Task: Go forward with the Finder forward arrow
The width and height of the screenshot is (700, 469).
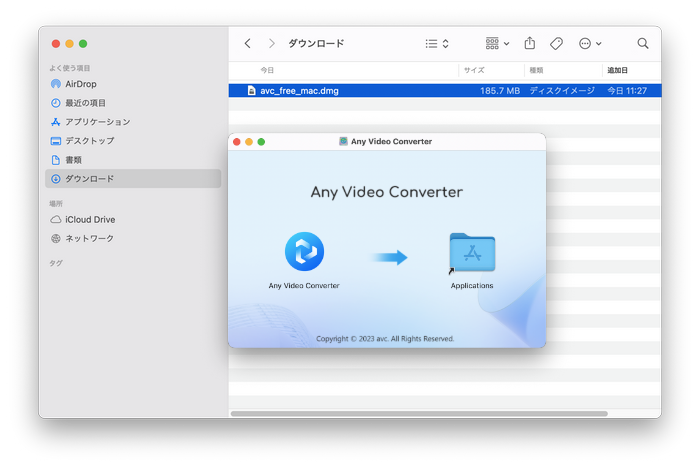Action: click(271, 43)
